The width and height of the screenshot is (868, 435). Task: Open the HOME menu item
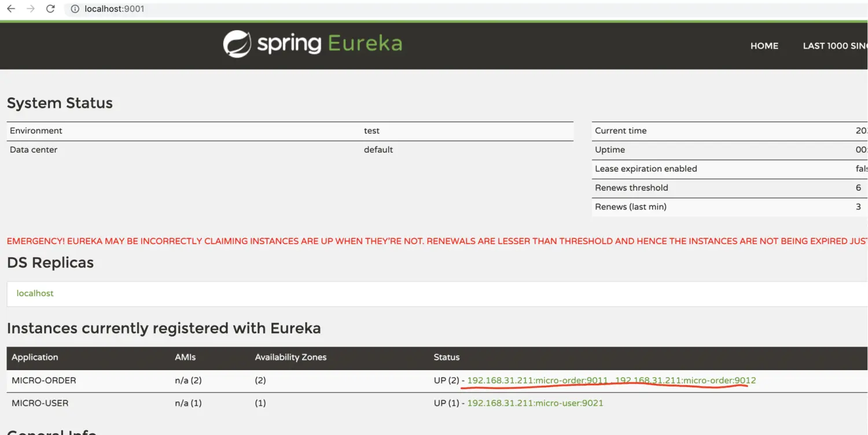[764, 46]
